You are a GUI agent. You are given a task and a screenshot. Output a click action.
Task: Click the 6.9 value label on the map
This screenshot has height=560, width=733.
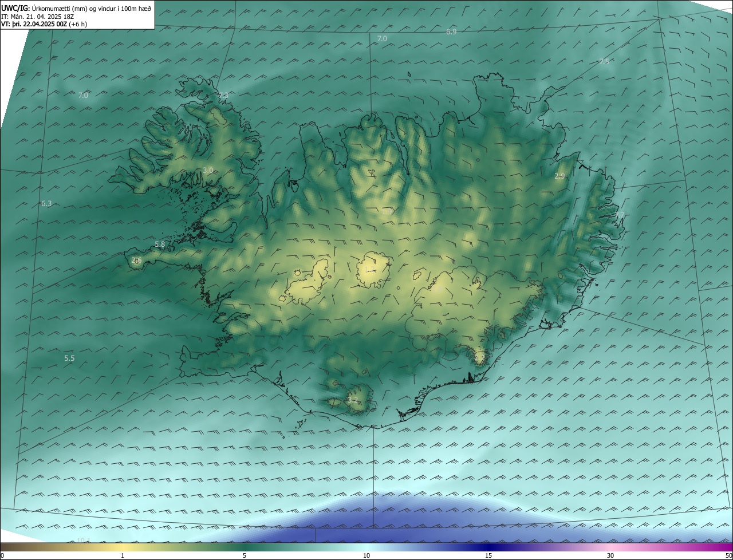[451, 32]
